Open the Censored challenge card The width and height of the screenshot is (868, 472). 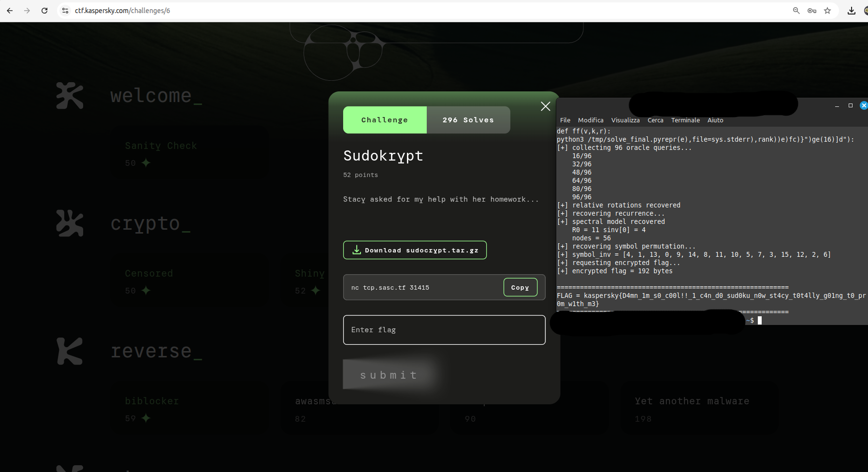tap(189, 281)
